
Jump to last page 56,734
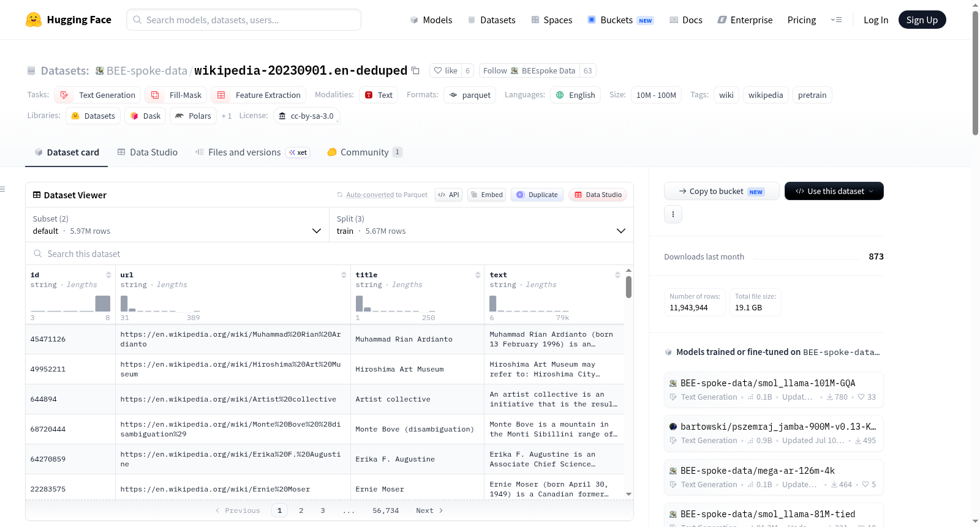tap(386, 510)
